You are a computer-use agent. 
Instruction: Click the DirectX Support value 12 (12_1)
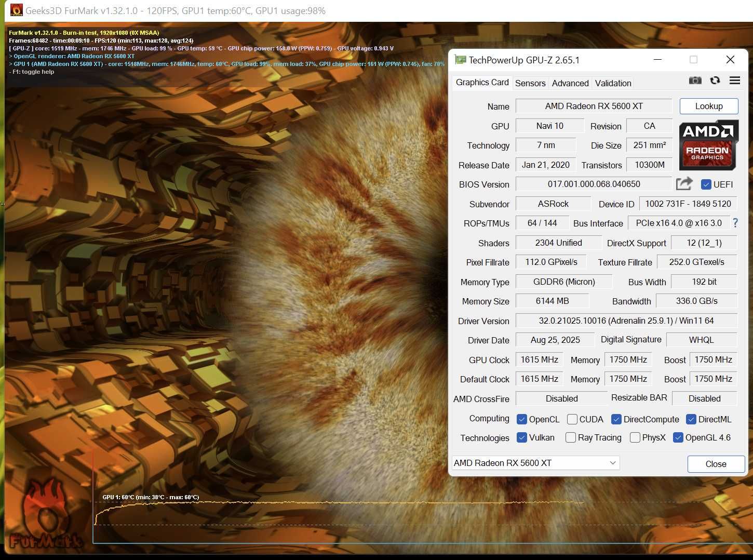tap(704, 243)
